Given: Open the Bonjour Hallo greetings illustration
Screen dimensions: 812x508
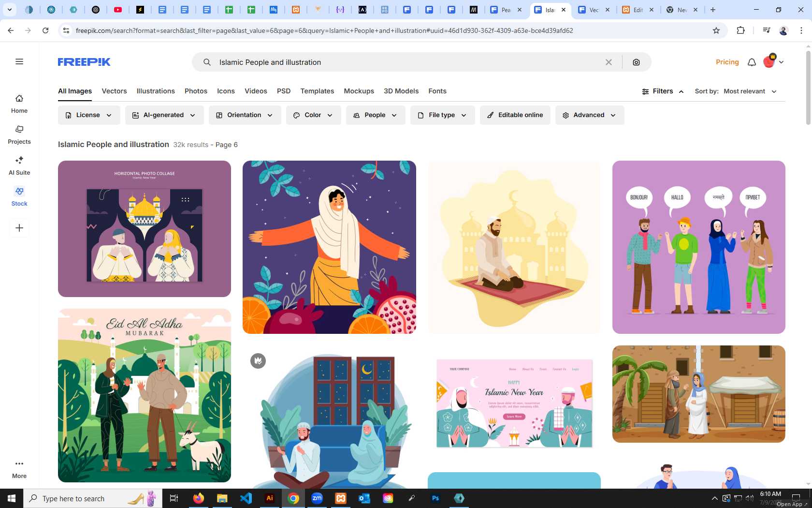Looking at the screenshot, I should coord(698,247).
